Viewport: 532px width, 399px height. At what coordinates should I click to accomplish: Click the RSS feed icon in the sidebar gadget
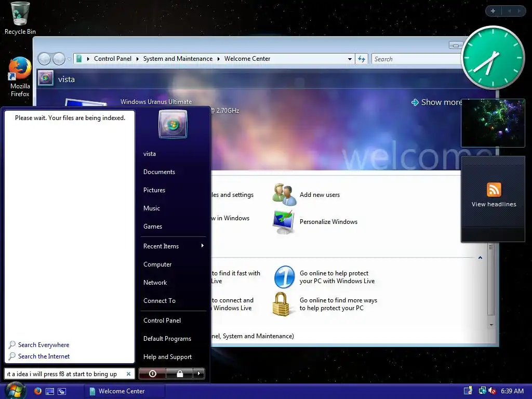point(494,189)
